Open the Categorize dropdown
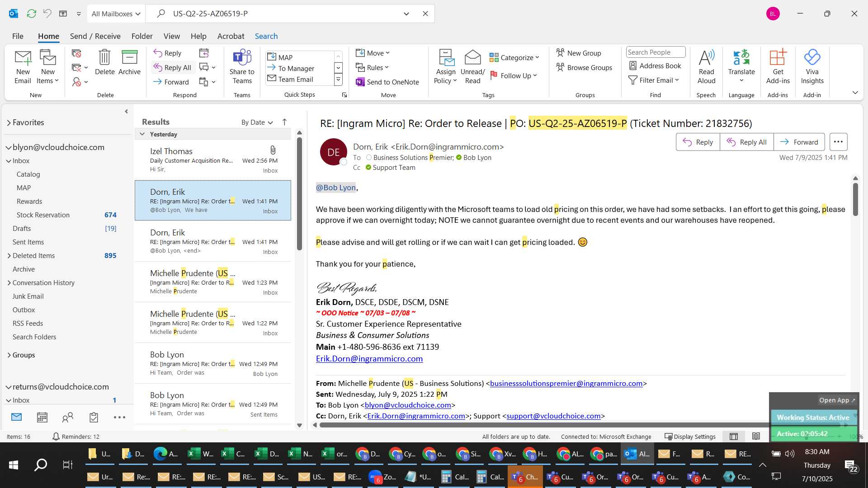The height and width of the screenshot is (488, 868). [514, 57]
